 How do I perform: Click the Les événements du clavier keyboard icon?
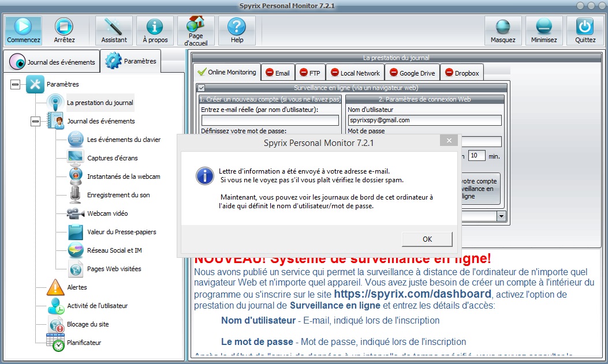tap(76, 140)
